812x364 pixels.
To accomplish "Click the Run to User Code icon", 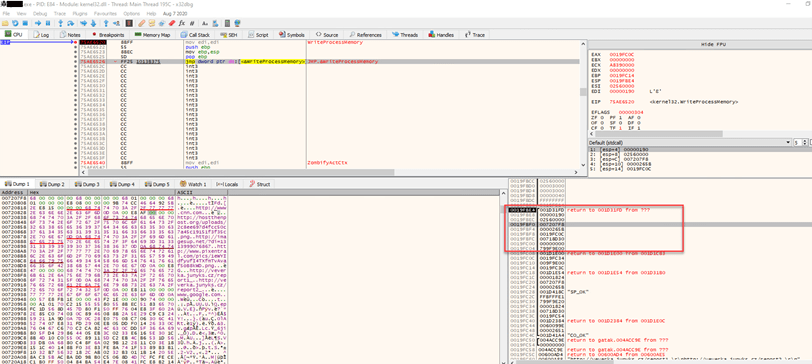I will tap(117, 23).
